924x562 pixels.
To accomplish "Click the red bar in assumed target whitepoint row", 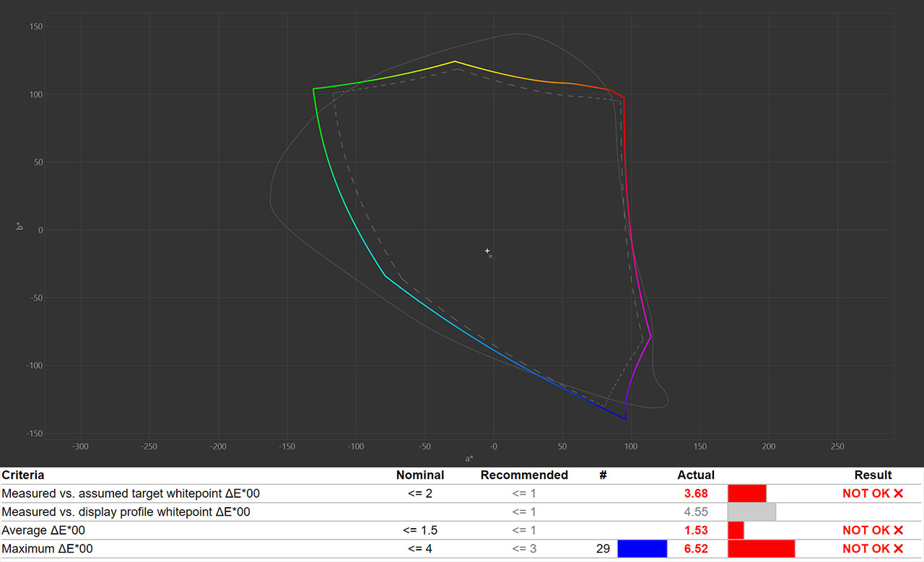I will 746,493.
